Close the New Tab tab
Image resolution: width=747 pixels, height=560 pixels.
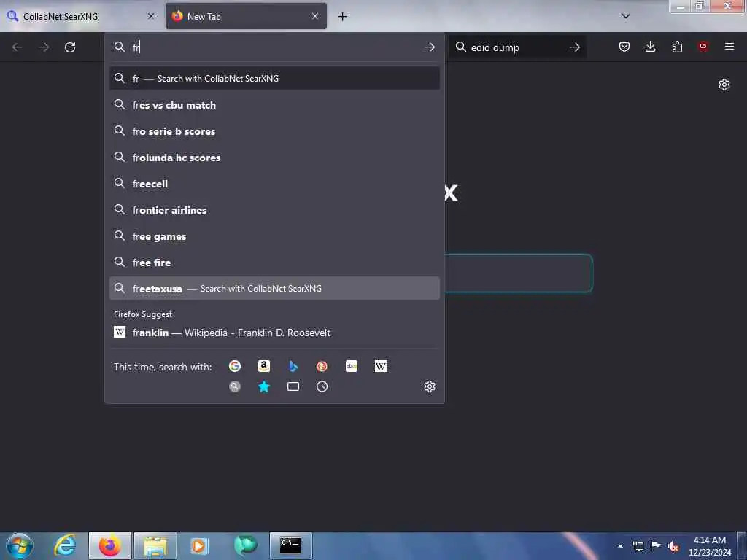pos(315,16)
